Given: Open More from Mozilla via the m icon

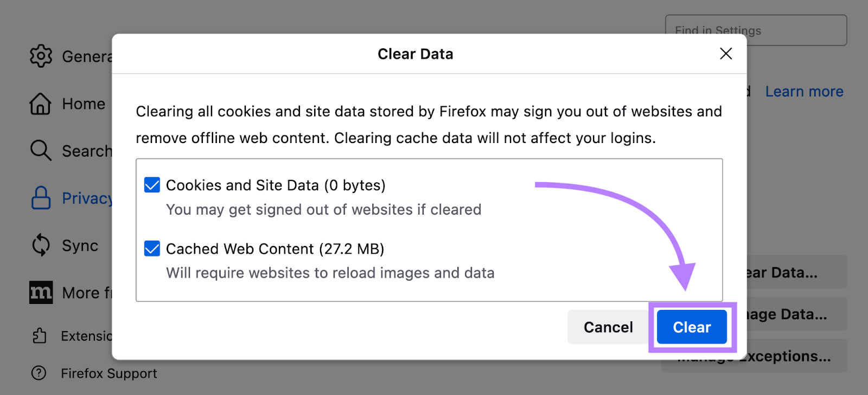Looking at the screenshot, I should click(40, 292).
